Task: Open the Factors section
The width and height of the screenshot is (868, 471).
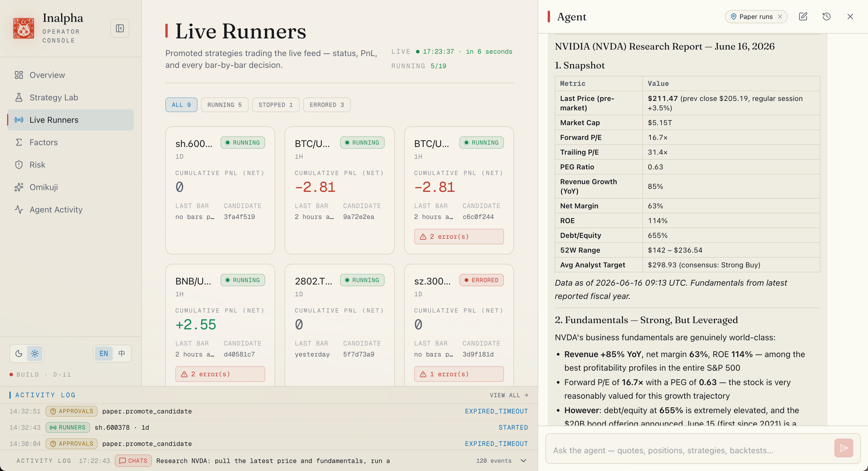Action: click(x=71, y=142)
